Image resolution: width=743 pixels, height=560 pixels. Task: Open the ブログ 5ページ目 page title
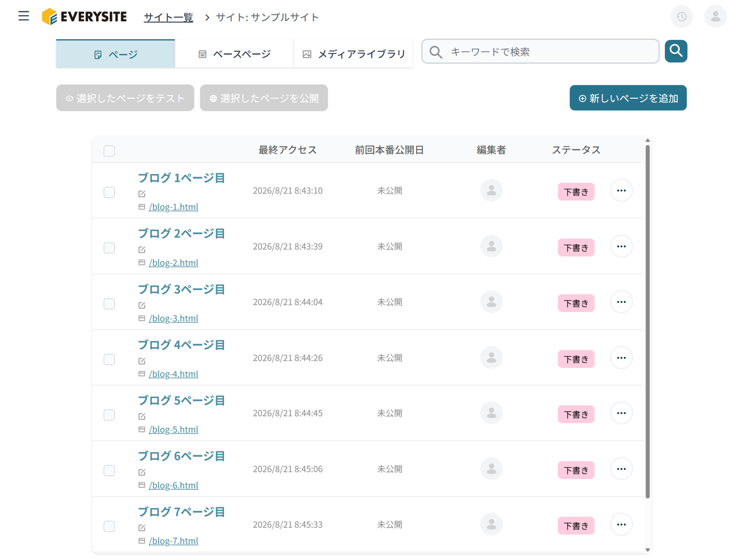click(182, 400)
